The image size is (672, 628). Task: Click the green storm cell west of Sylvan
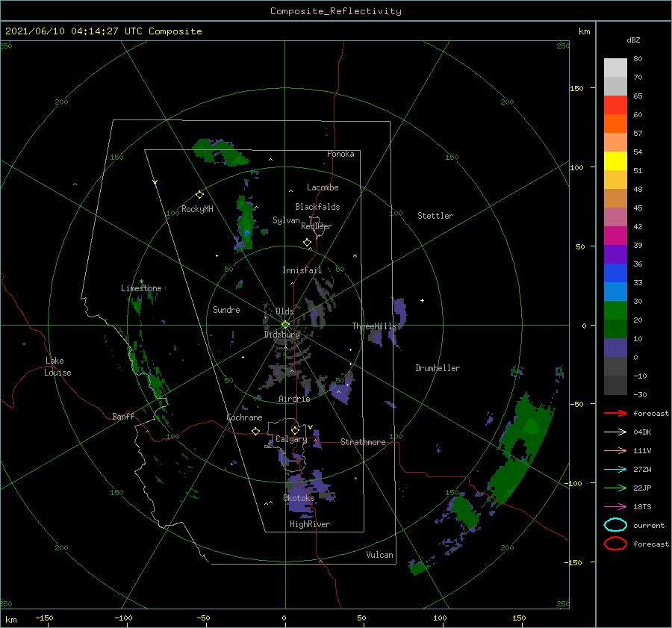coord(246,223)
